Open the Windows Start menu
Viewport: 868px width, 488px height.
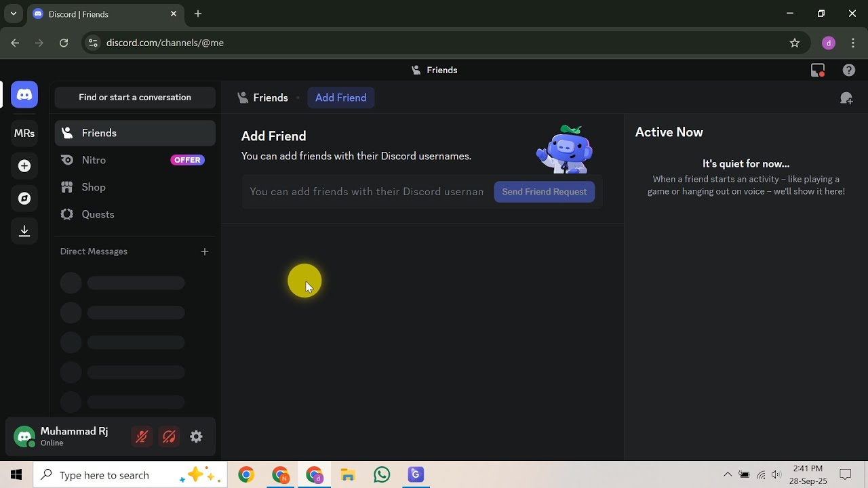point(16,475)
